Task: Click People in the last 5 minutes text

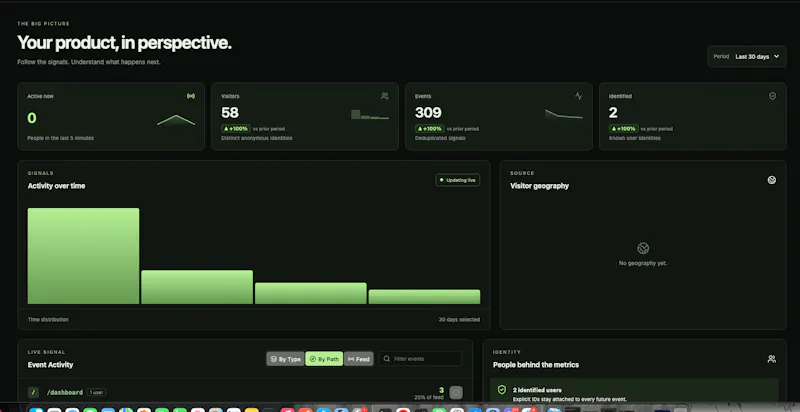Action: (x=60, y=138)
